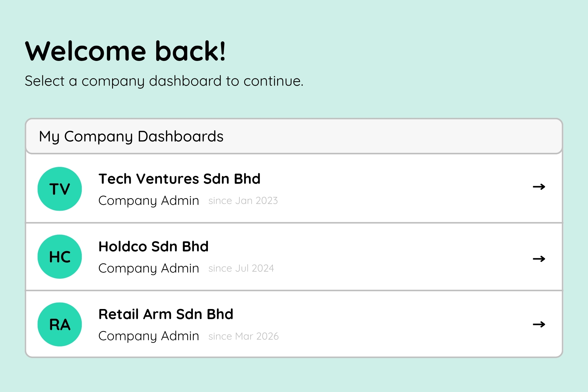This screenshot has height=392, width=588.
Task: Click the arrow for Tech Ventures Sdn Bhd
Action: pos(539,187)
